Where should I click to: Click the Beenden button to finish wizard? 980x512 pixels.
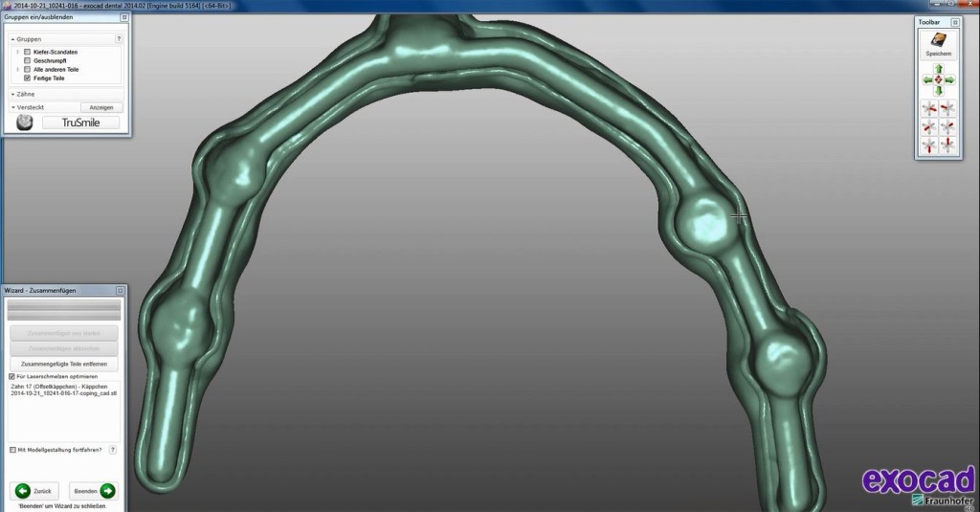[96, 490]
